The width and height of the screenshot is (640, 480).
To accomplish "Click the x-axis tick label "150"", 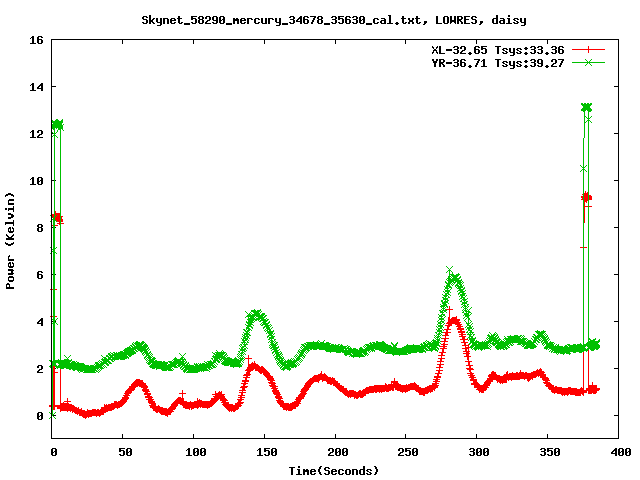I will pos(267,452).
